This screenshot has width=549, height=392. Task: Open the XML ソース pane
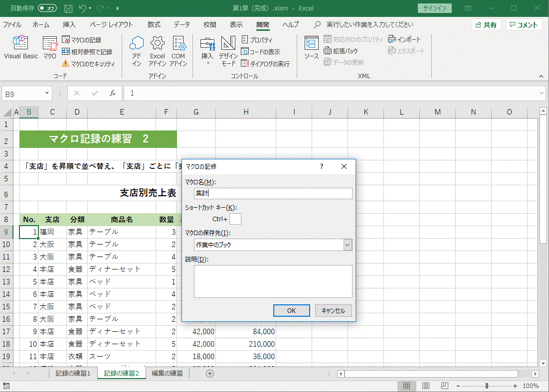(311, 47)
